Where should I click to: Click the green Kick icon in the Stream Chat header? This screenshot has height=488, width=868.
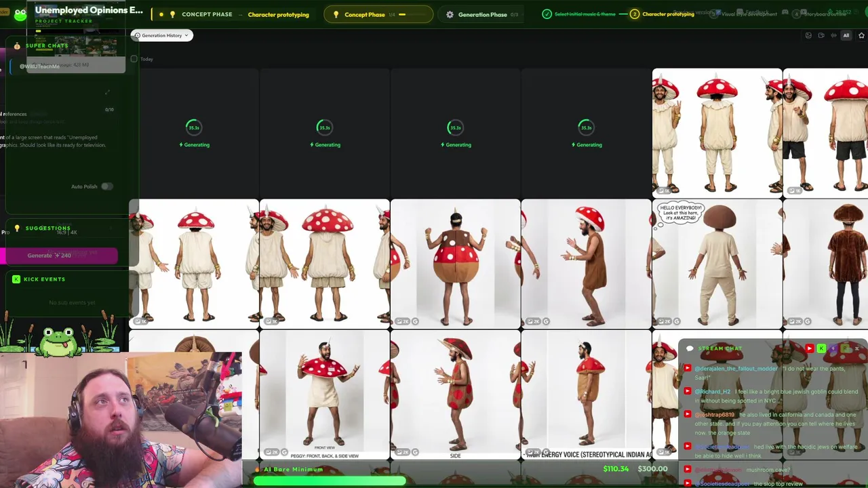pos(821,348)
